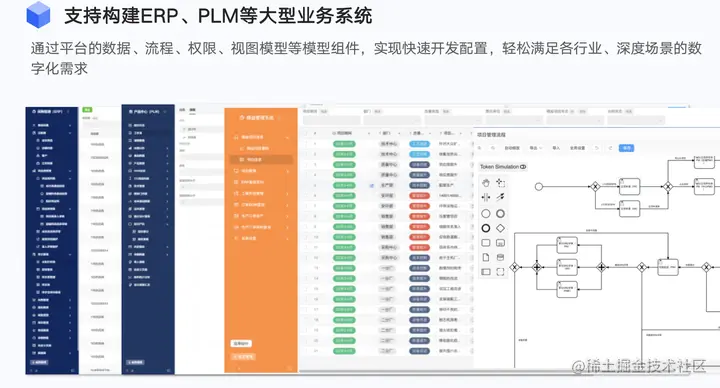Open the 导出 dropdown in flow toolbar
The height and width of the screenshot is (388, 720).
[535, 148]
